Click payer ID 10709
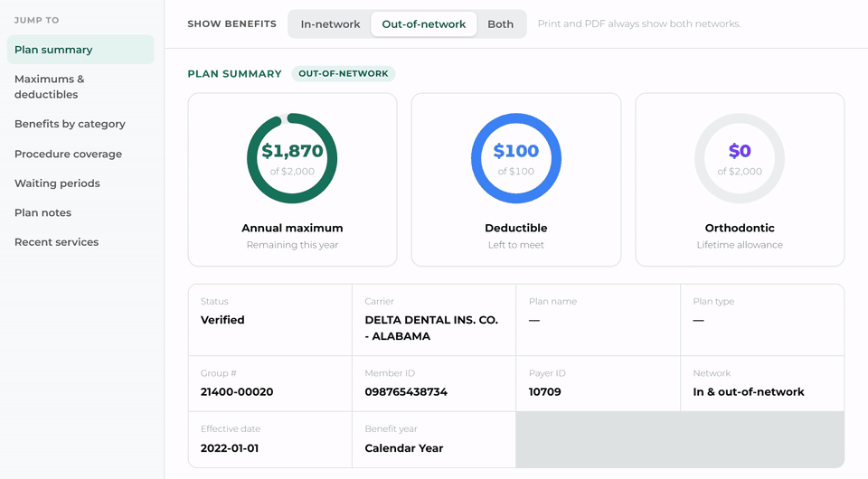 544,391
